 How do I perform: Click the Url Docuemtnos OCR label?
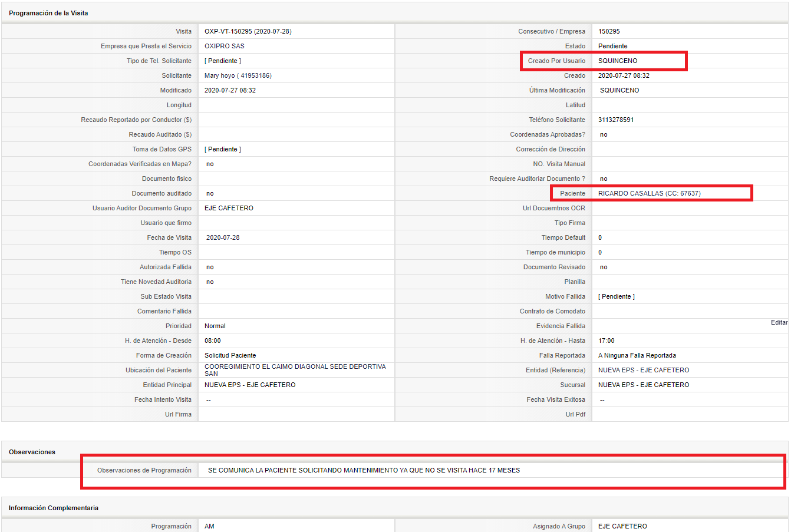[554, 208]
